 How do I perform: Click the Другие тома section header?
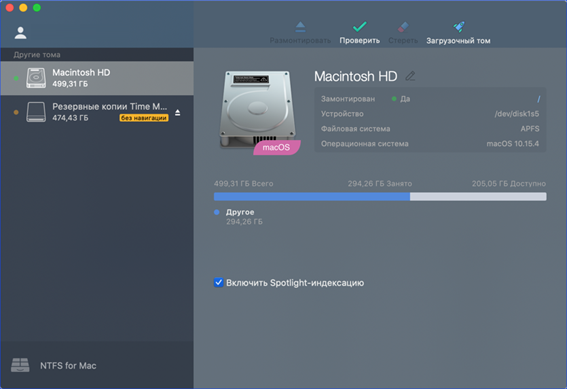click(37, 55)
